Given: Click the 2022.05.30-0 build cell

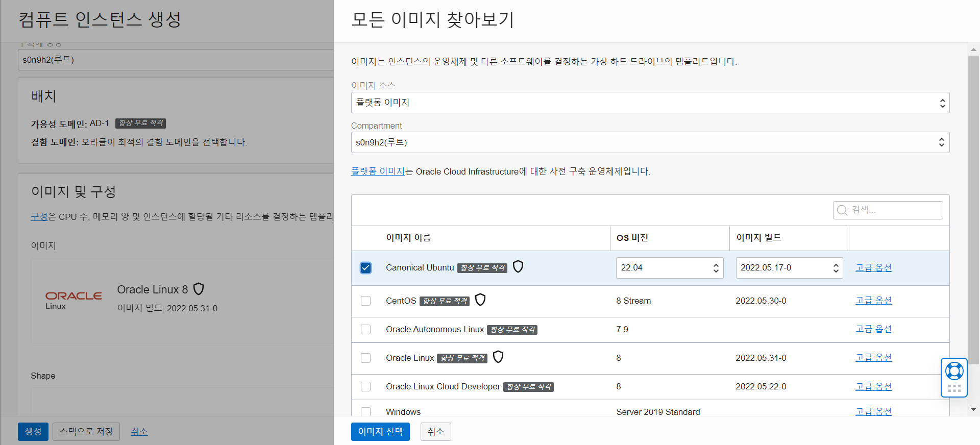Looking at the screenshot, I should (x=761, y=301).
